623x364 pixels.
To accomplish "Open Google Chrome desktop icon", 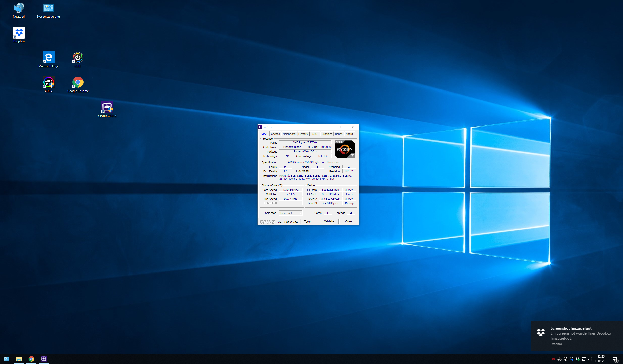I will 78,83.
